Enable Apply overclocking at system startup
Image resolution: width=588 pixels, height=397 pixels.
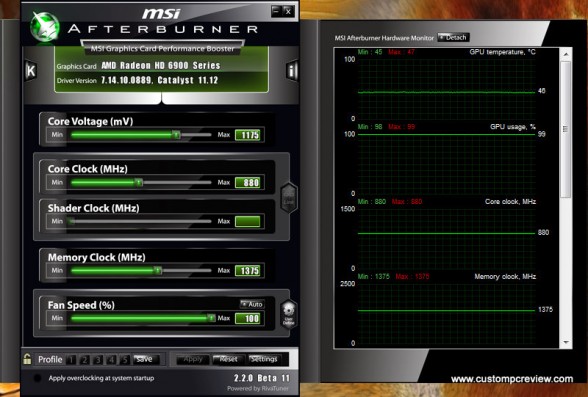coord(37,378)
